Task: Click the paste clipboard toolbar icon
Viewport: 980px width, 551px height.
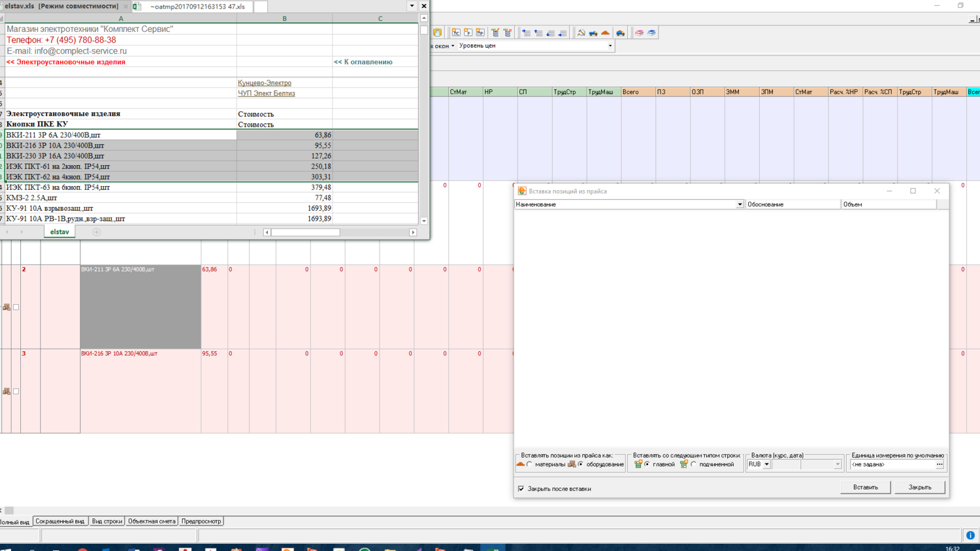Action: (x=438, y=33)
